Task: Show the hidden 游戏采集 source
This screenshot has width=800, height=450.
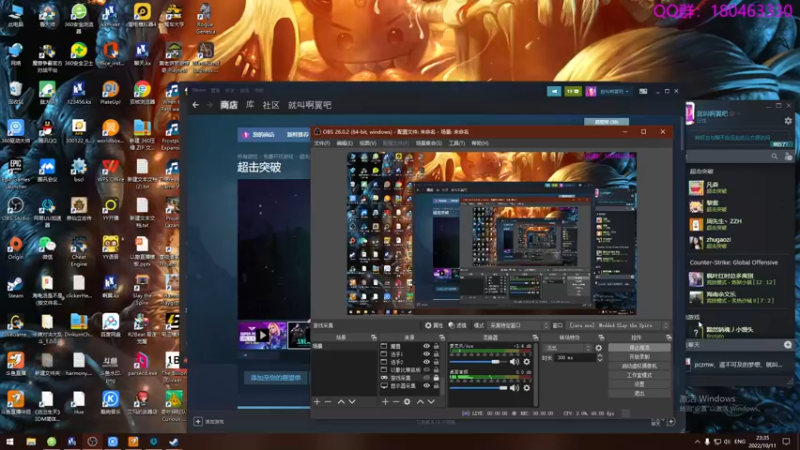Action: tap(426, 378)
